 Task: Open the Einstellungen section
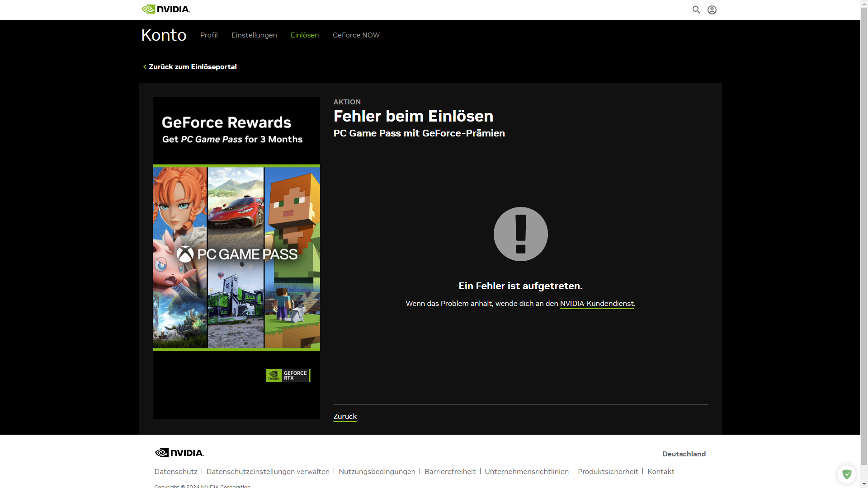tap(254, 35)
